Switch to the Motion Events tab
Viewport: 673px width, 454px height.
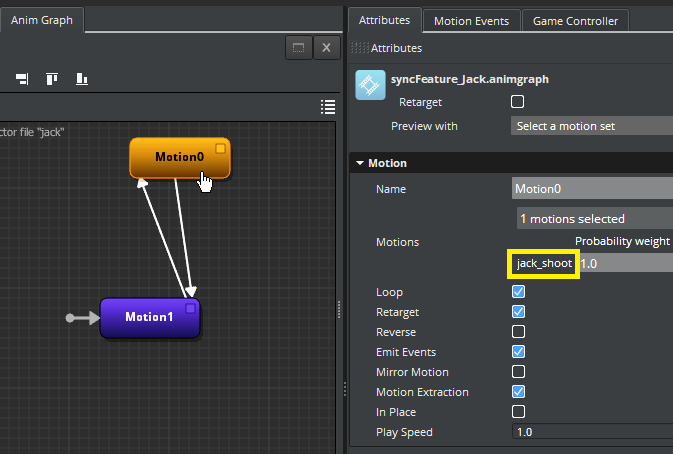coord(471,20)
